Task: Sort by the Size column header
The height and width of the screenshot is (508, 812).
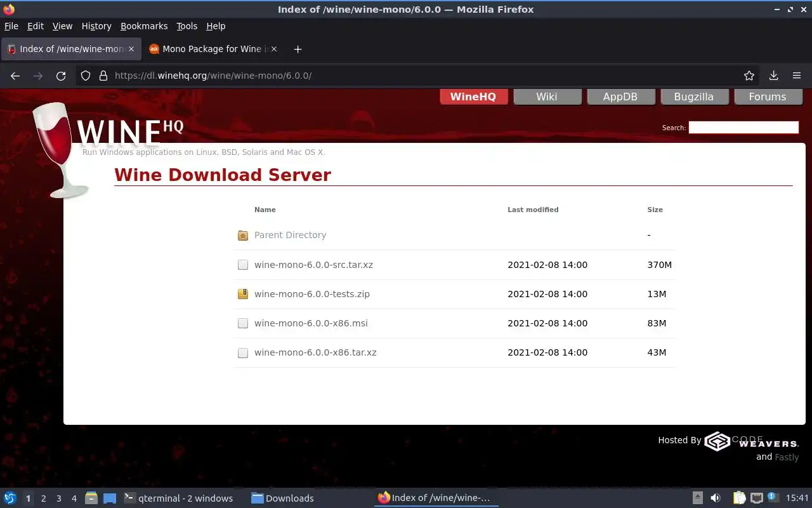Action: coord(655,210)
